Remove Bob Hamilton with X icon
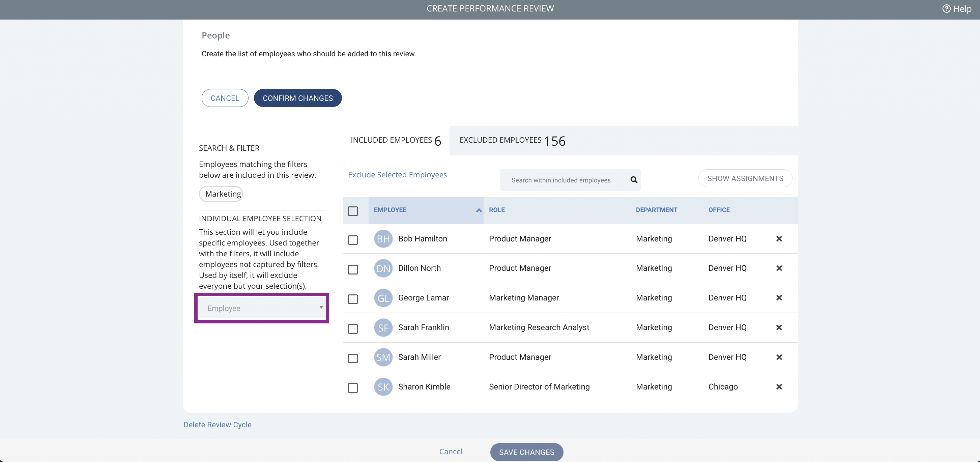This screenshot has height=462, width=980. pyautogui.click(x=779, y=239)
